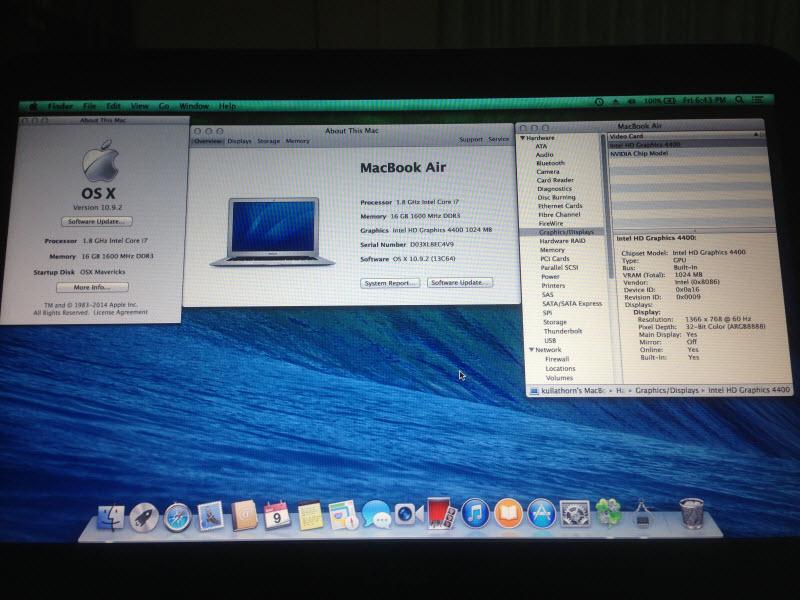Switch to the Storage tab

tap(268, 141)
